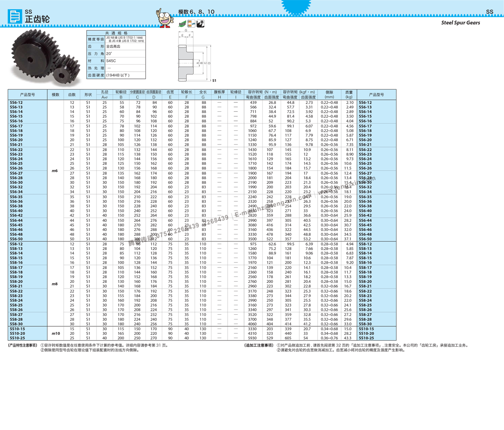Select the lower gray gear shape diagram
Viewport: 504px width, 430px height.
point(186,72)
